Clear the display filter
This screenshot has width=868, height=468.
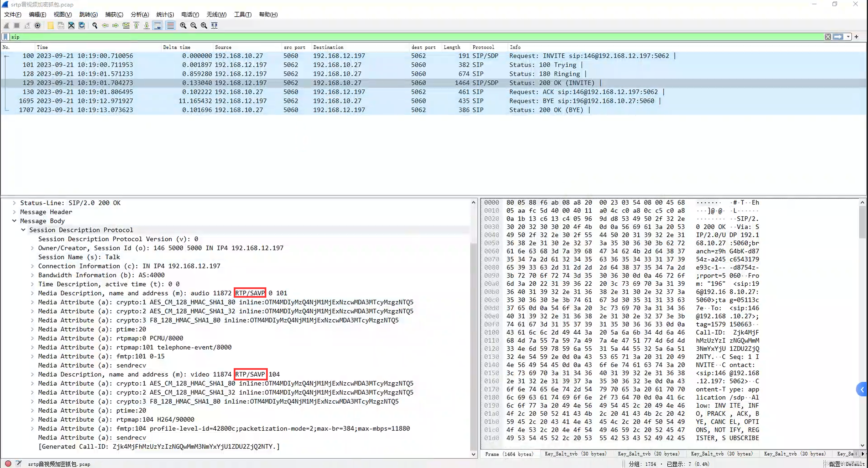point(828,37)
